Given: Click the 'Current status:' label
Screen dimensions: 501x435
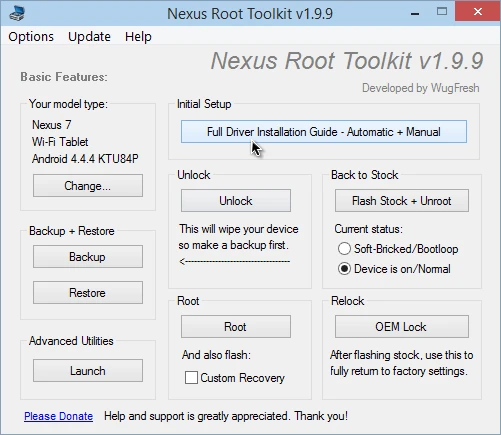Looking at the screenshot, I should (369, 229).
